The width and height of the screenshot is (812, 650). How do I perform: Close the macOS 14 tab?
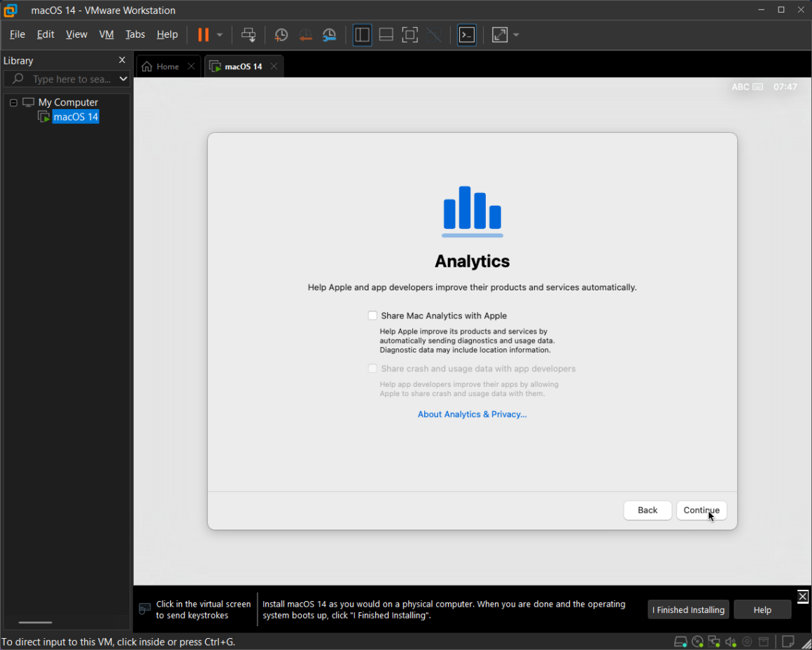[274, 66]
